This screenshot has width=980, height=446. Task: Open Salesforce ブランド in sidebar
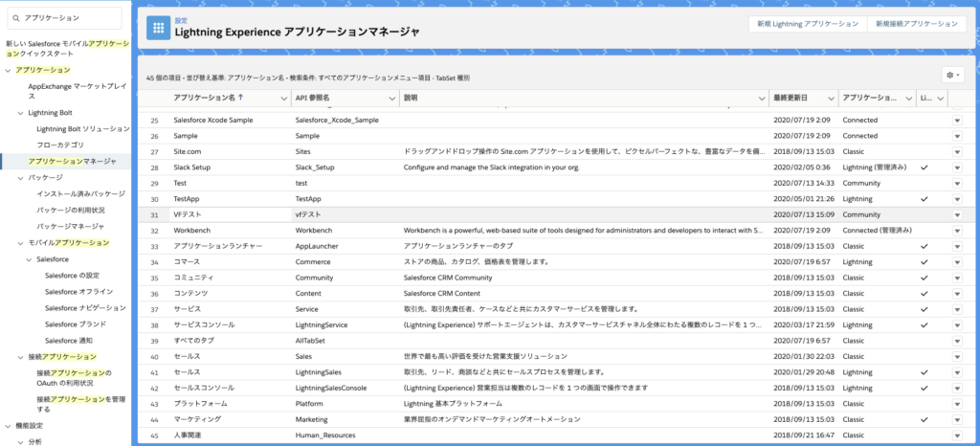[75, 324]
